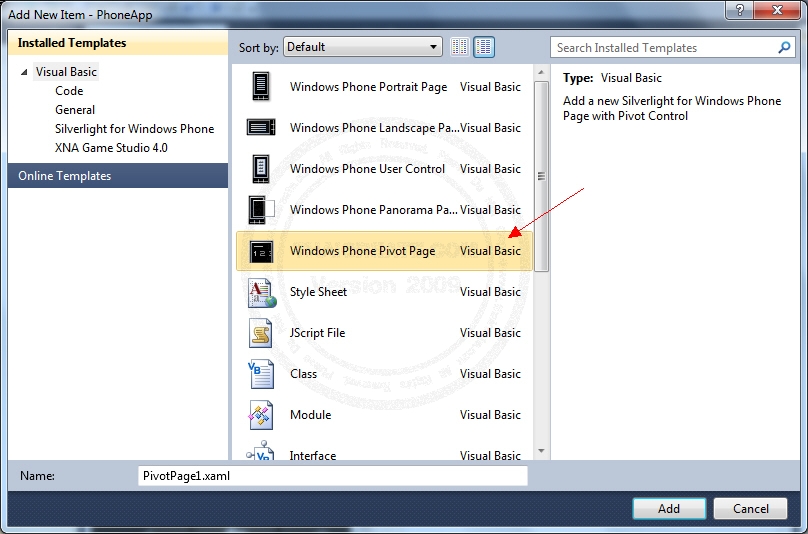Click Visual Basic text in Panorama Page row
This screenshot has width=808, height=534.
(x=491, y=210)
